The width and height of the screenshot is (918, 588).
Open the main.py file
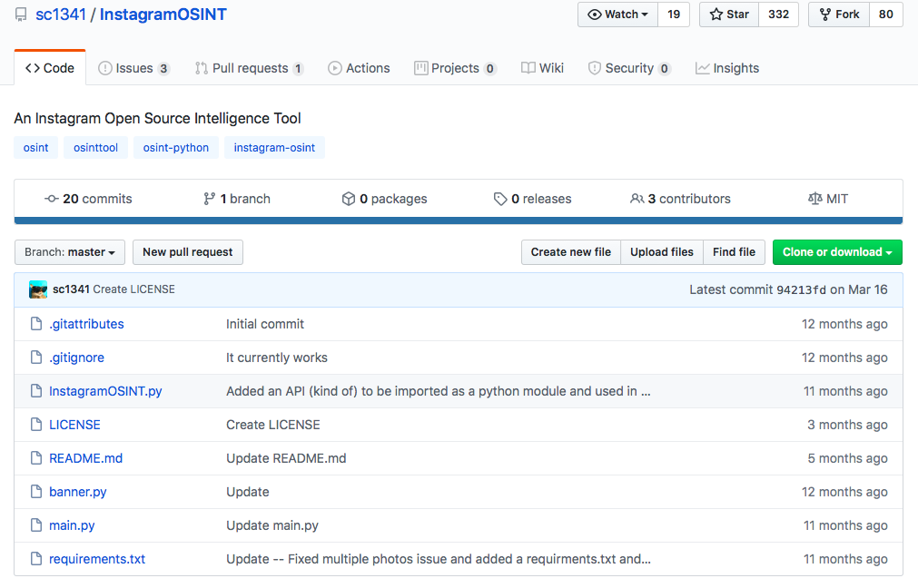coord(72,525)
